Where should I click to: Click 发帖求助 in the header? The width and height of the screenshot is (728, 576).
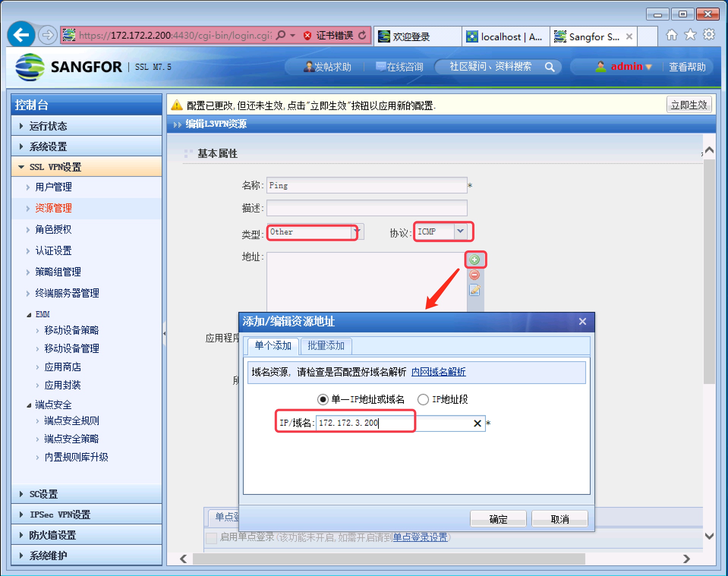point(328,67)
